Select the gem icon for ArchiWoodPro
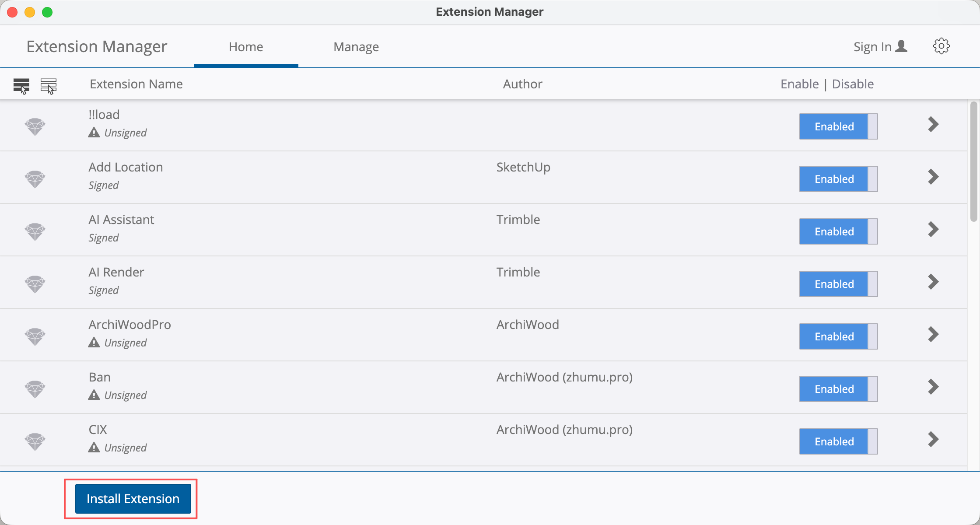The height and width of the screenshot is (525, 980). 35,336
